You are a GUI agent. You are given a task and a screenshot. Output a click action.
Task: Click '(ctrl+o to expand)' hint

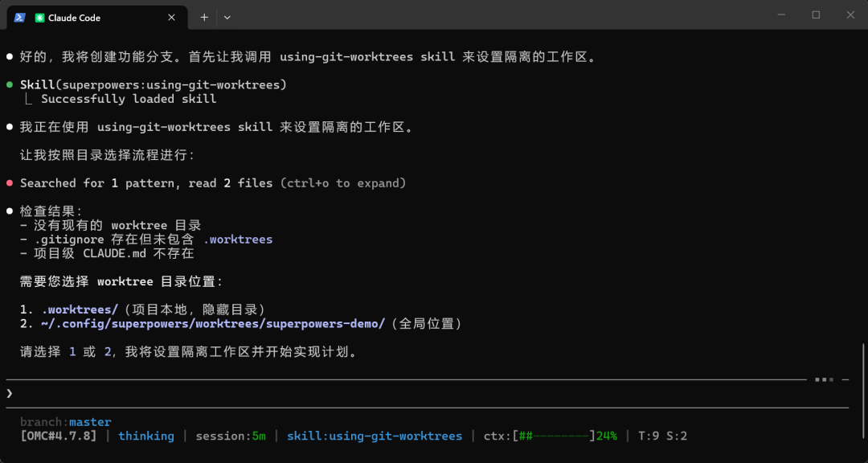click(x=343, y=182)
